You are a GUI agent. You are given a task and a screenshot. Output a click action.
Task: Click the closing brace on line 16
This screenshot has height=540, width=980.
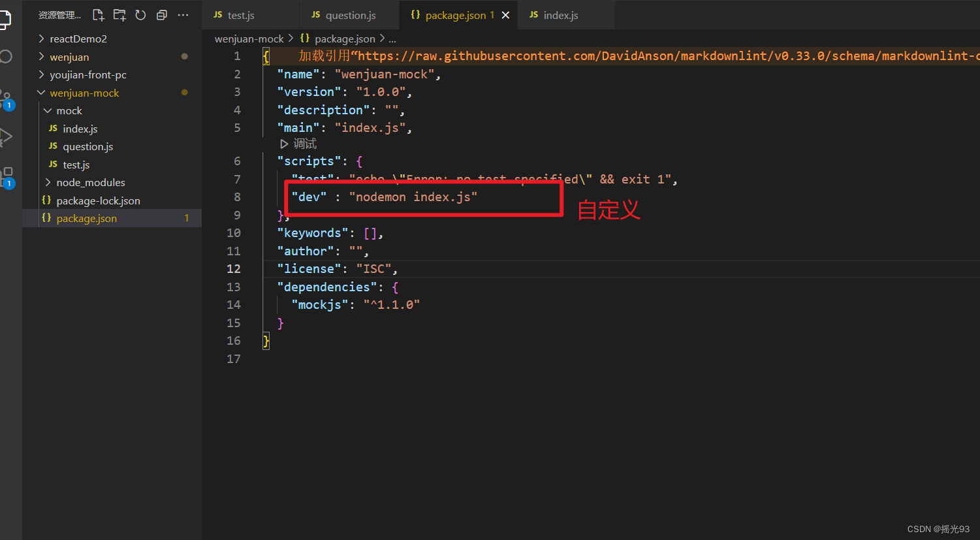[x=266, y=341]
